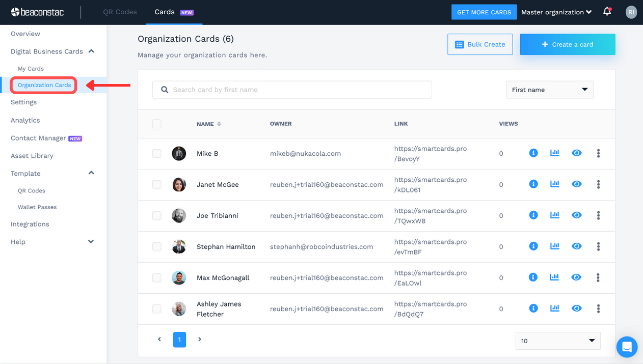Open Settings in the sidebar

24,102
